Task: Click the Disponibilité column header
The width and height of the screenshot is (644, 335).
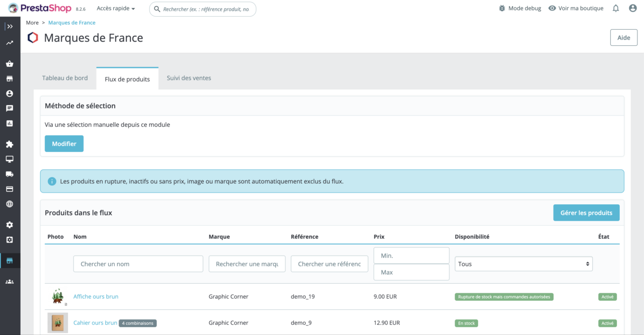Action: 472,236
